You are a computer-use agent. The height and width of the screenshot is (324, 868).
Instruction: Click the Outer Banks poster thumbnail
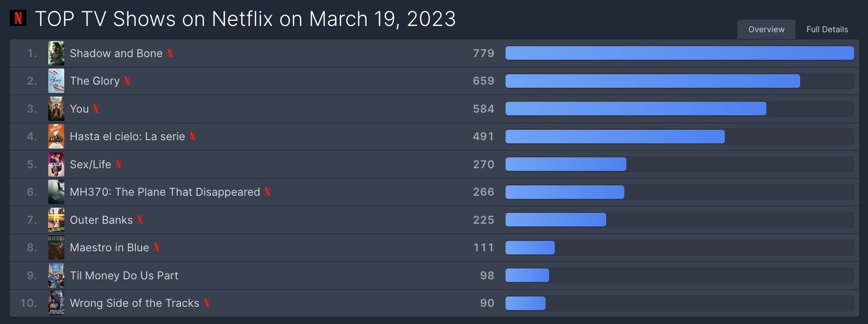click(x=57, y=220)
